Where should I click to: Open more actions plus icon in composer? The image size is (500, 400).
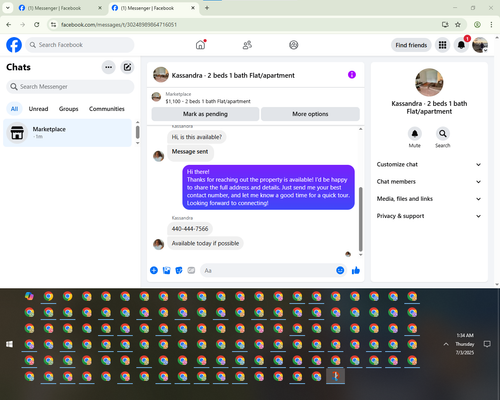154,270
